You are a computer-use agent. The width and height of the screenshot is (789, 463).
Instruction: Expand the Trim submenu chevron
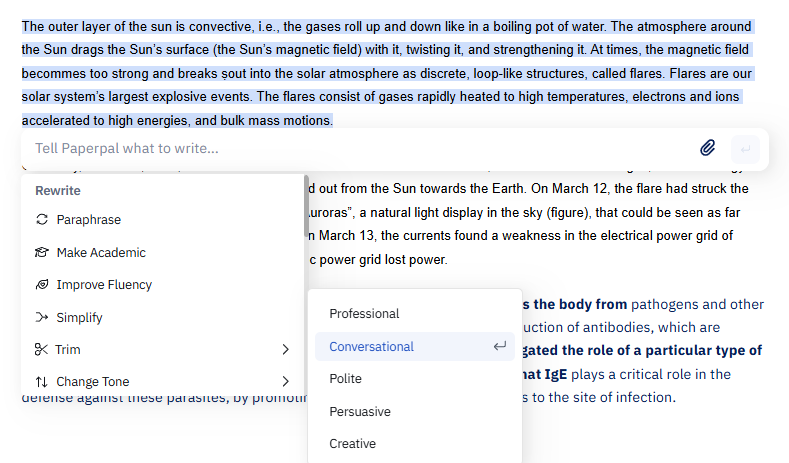285,349
